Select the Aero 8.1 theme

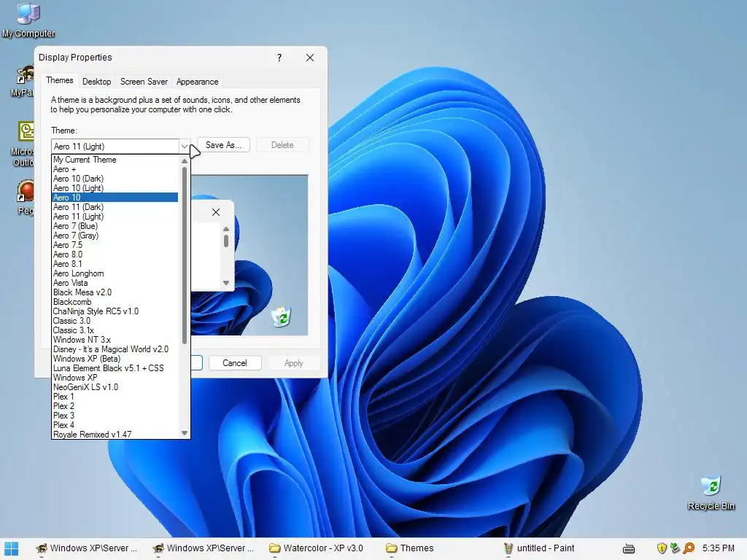115,264
